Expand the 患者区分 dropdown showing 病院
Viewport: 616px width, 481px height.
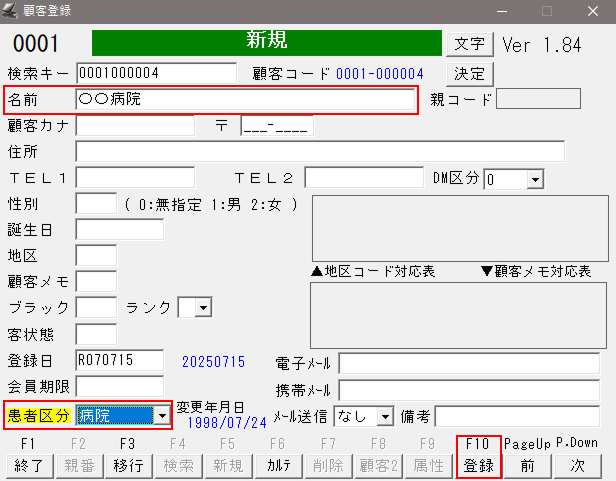click(x=161, y=415)
